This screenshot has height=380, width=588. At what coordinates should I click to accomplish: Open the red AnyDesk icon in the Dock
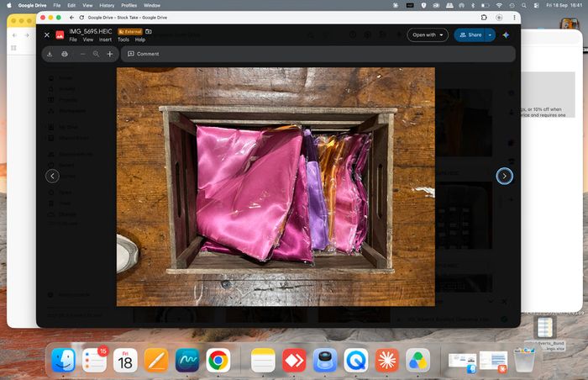click(294, 360)
